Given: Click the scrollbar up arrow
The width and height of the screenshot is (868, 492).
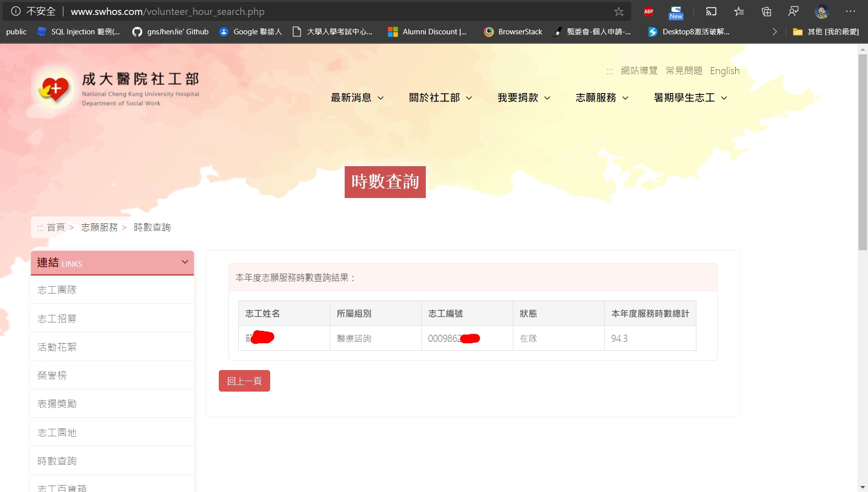Looking at the screenshot, I should [x=863, y=49].
